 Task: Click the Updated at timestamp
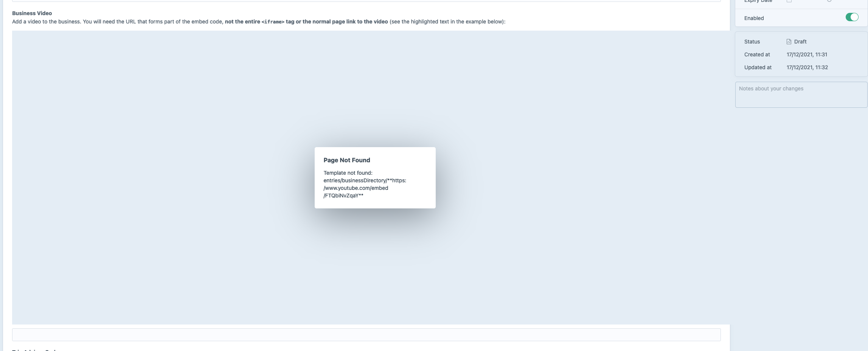807,67
